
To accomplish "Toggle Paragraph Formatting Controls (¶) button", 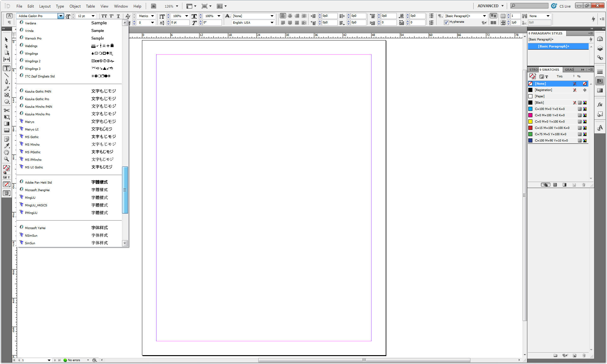I will point(9,22).
